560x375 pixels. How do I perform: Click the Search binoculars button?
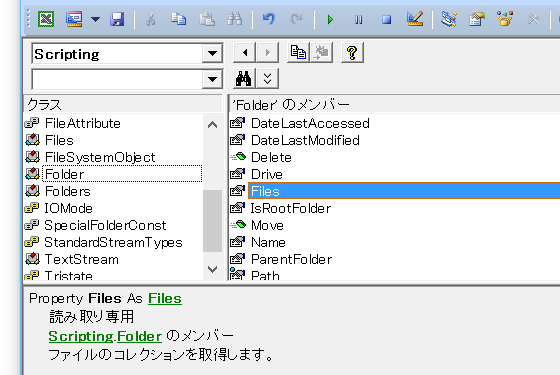coord(245,79)
